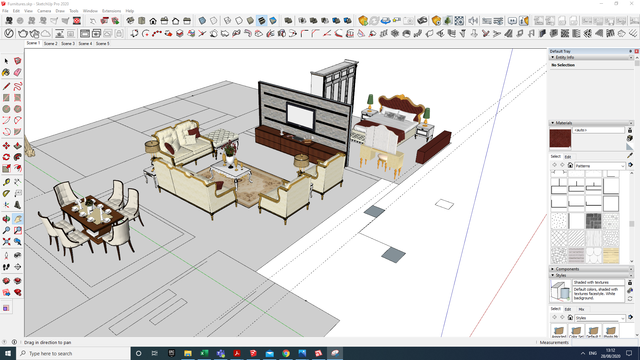Choose the Orbit tool
Viewport: 640px width, 360px height.
6,219
